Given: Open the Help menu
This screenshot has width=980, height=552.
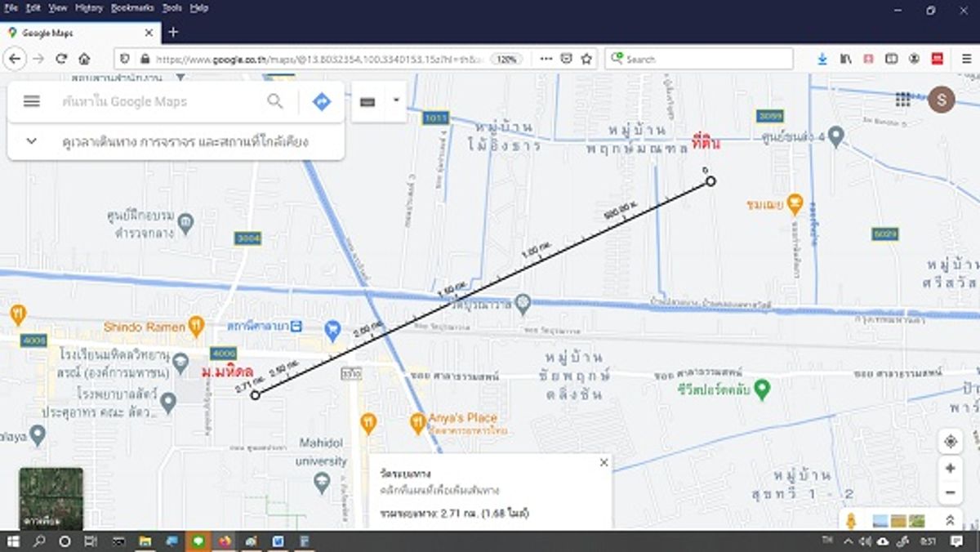Looking at the screenshot, I should pyautogui.click(x=199, y=7).
